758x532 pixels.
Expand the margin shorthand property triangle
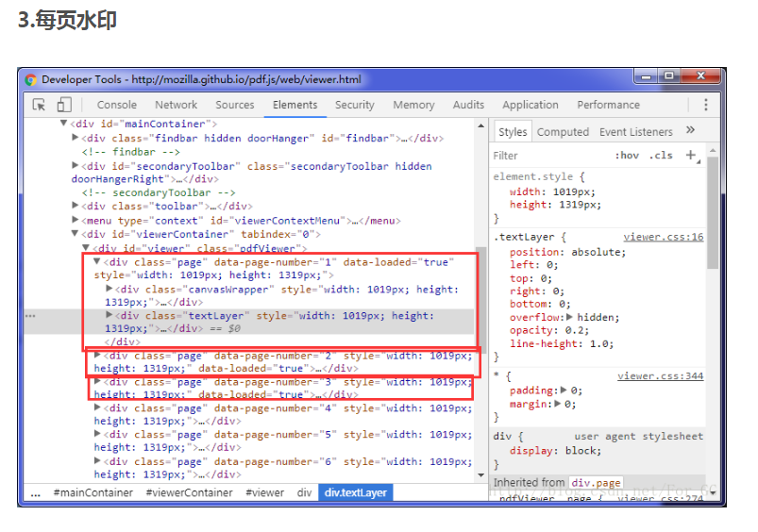[558, 403]
